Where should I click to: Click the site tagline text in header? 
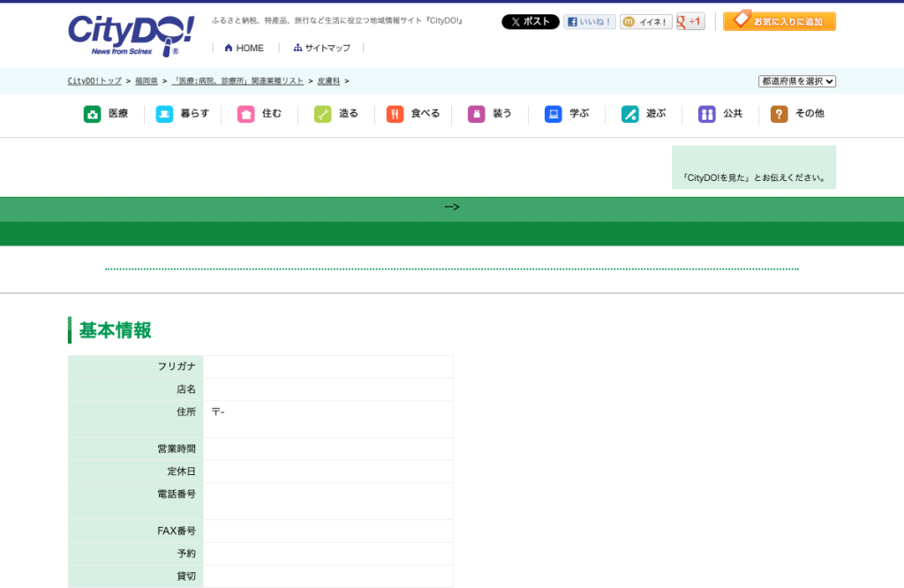[338, 21]
